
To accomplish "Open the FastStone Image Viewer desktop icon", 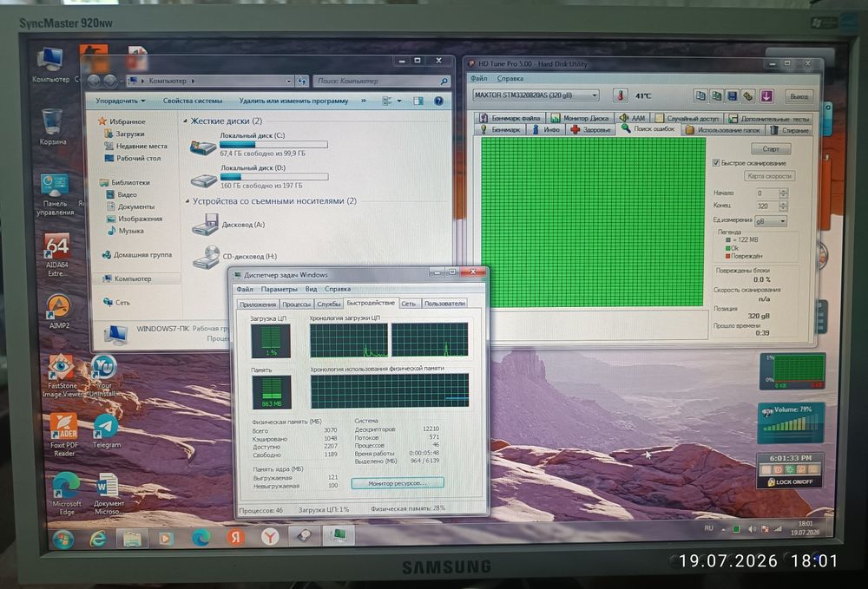I will [62, 376].
